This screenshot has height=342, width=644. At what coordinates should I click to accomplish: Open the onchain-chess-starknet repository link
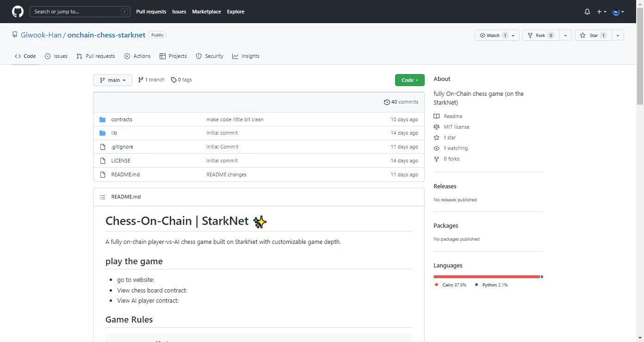point(106,35)
